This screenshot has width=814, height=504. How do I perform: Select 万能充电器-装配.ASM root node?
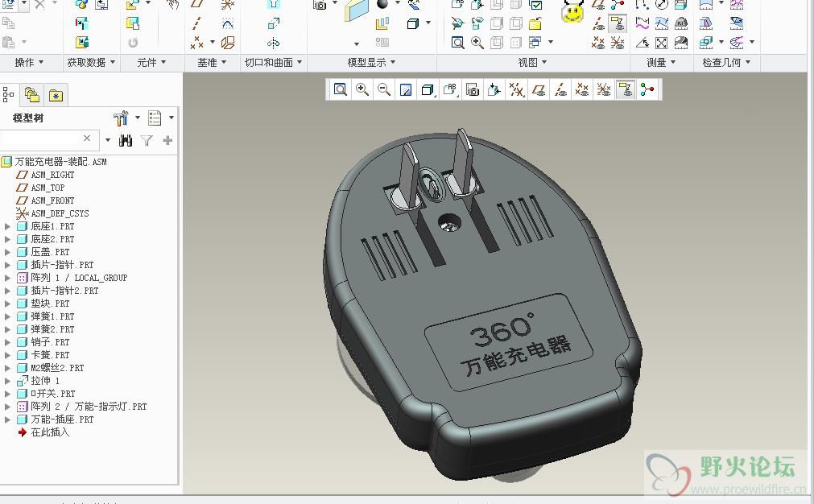55,162
